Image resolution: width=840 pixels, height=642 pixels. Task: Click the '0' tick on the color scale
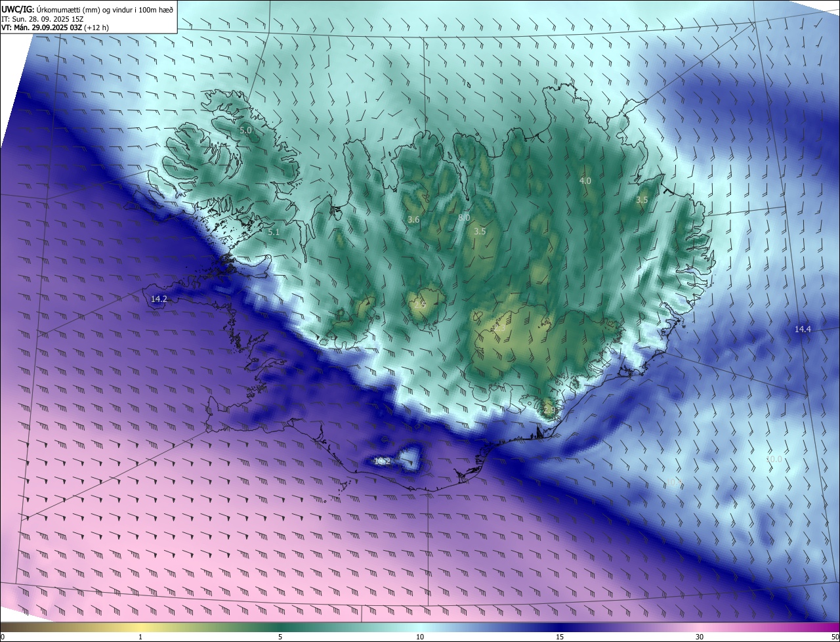point(3,637)
